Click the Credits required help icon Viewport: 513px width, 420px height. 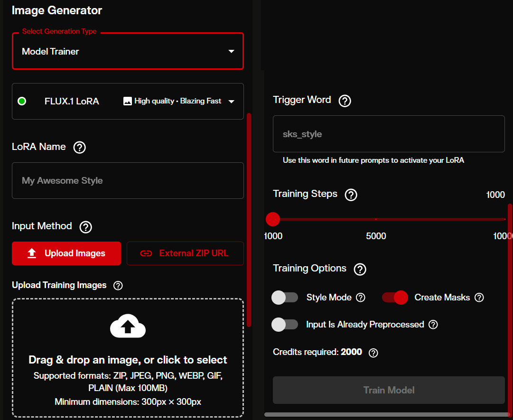pyautogui.click(x=373, y=353)
